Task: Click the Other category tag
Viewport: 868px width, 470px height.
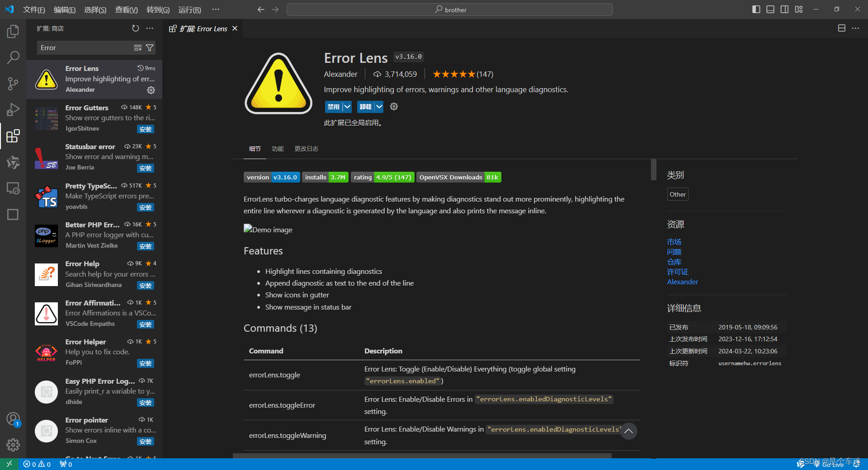Action: (678, 194)
